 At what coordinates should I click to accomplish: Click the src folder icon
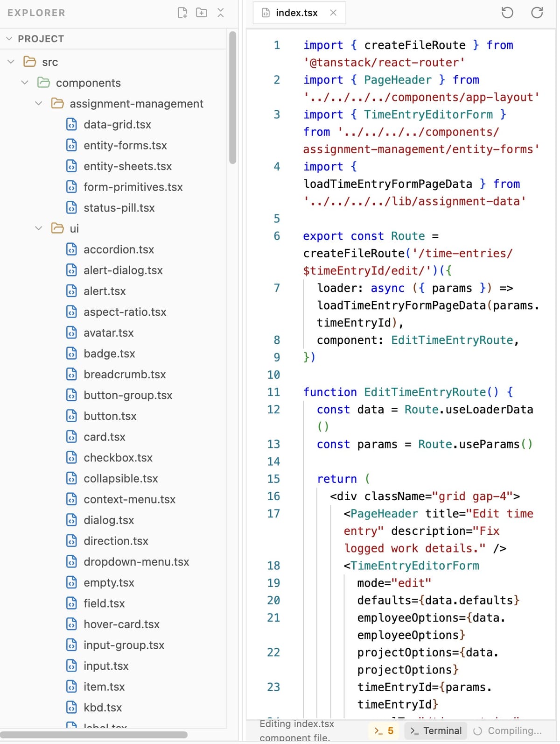(x=30, y=62)
